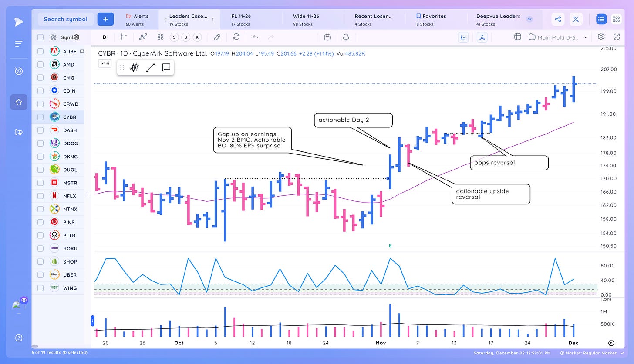Select the pencil drawing tool
The height and width of the screenshot is (364, 634).
(217, 37)
